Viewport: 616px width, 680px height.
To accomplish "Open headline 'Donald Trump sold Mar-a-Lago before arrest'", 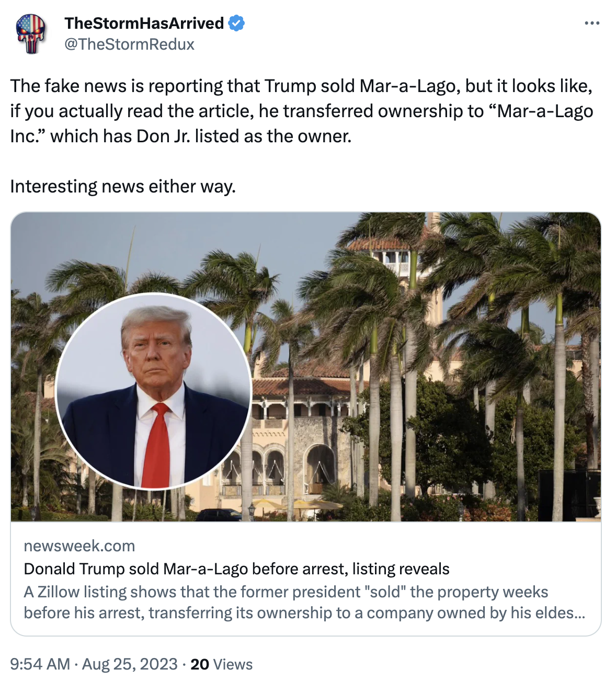I will (x=237, y=569).
